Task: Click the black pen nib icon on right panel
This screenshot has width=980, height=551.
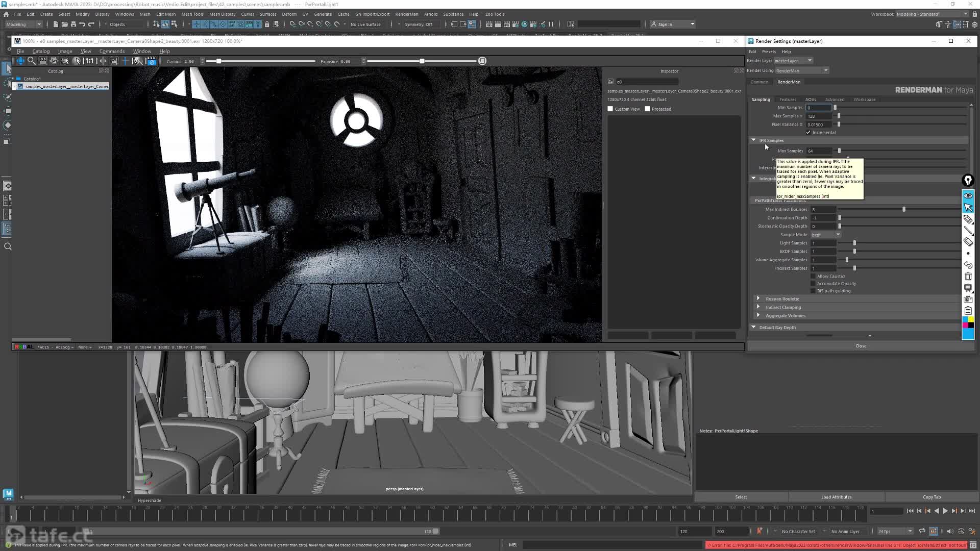Action: 968,181
